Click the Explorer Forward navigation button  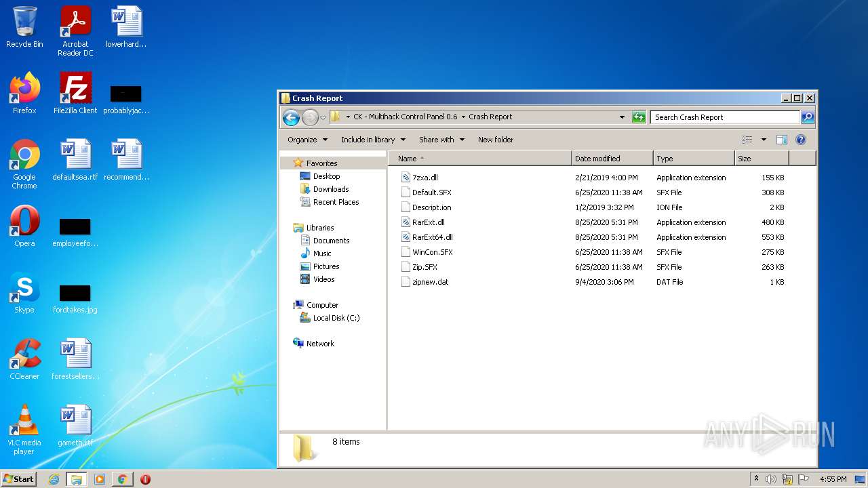(x=310, y=117)
